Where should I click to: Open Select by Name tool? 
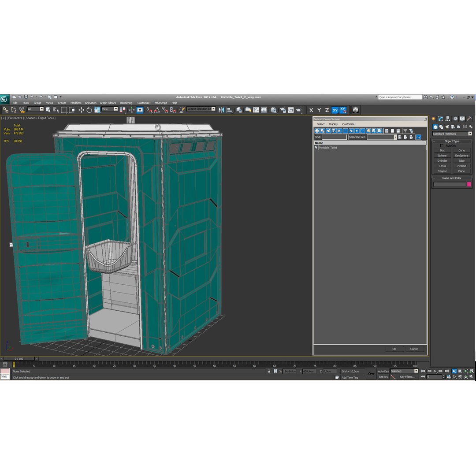[56, 110]
